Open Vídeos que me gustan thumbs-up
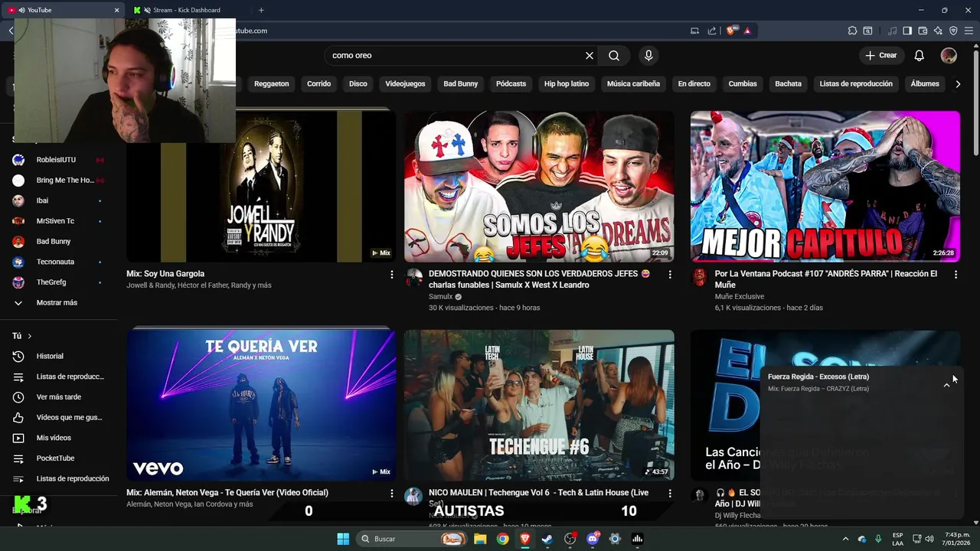The width and height of the screenshot is (980, 551). tap(18, 418)
